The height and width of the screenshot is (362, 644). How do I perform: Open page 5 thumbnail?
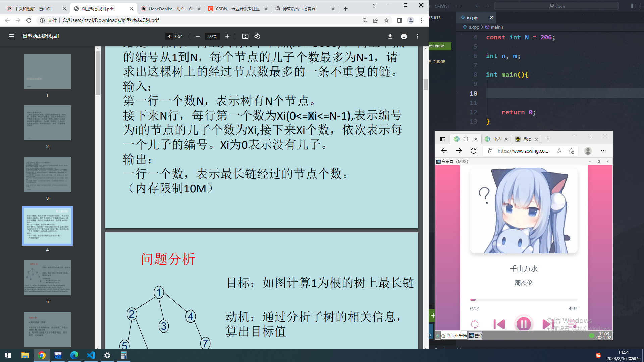point(47,278)
